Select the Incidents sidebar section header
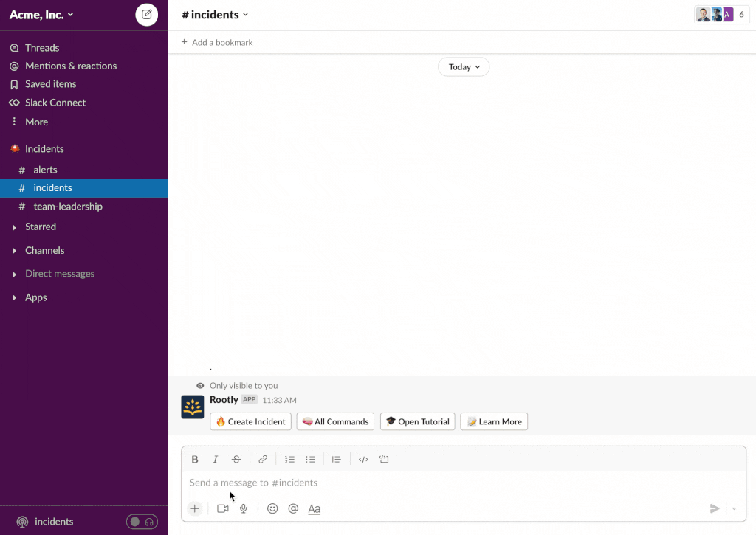 [44, 149]
